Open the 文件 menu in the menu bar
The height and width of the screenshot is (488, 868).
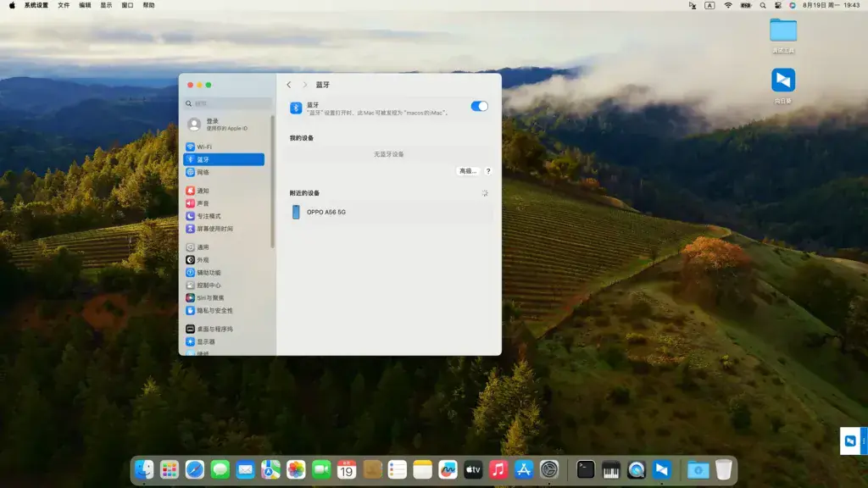point(64,5)
